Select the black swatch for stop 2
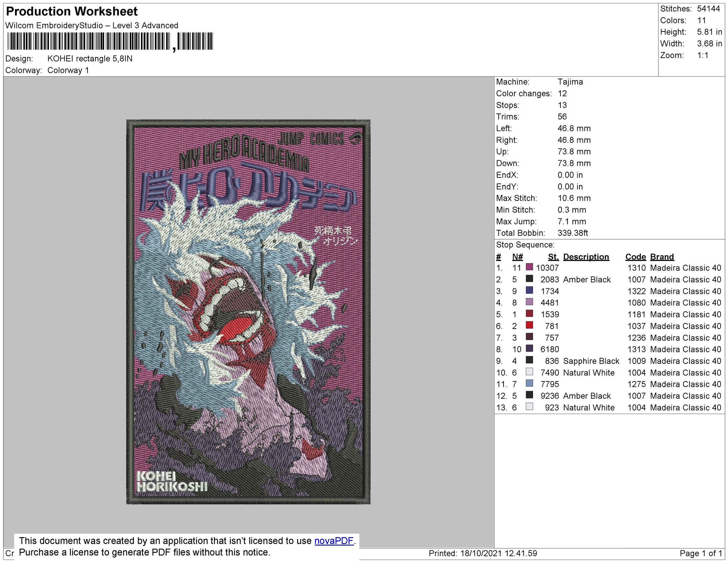This screenshot has height=563, width=728. (529, 279)
